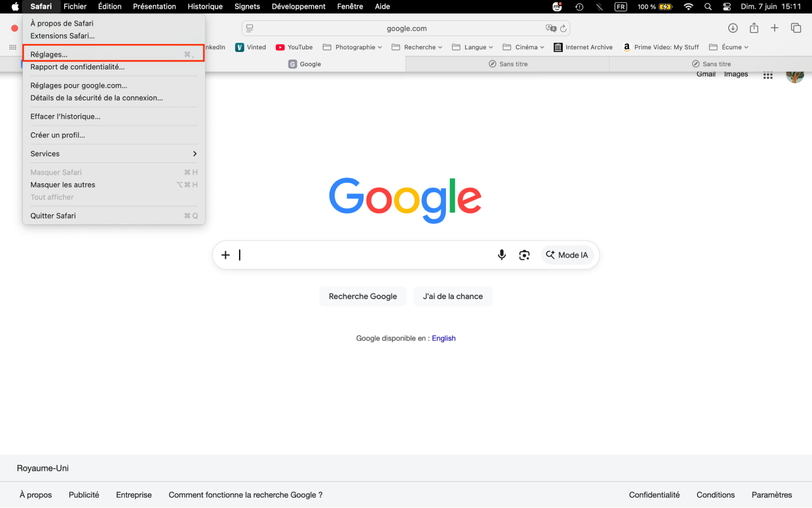The height and width of the screenshot is (508, 812).
Task: Open Rapport de confidentialité…
Action: [x=114, y=67]
